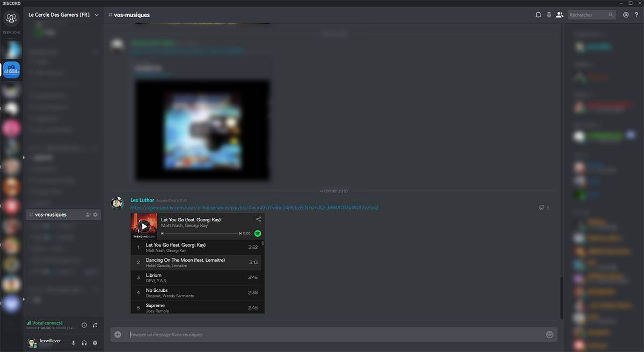Expand the Le Cercle Des Gamers [FR] server menu
644x352 pixels.
[x=97, y=15]
